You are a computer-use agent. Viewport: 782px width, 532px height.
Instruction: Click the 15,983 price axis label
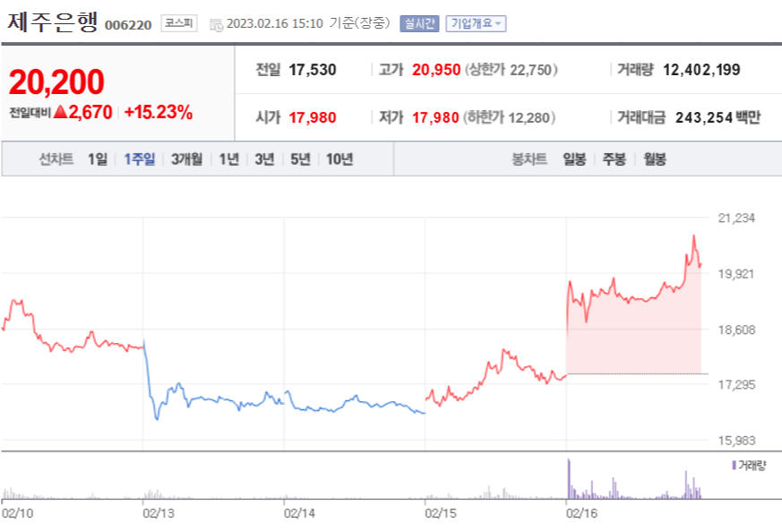pos(736,441)
